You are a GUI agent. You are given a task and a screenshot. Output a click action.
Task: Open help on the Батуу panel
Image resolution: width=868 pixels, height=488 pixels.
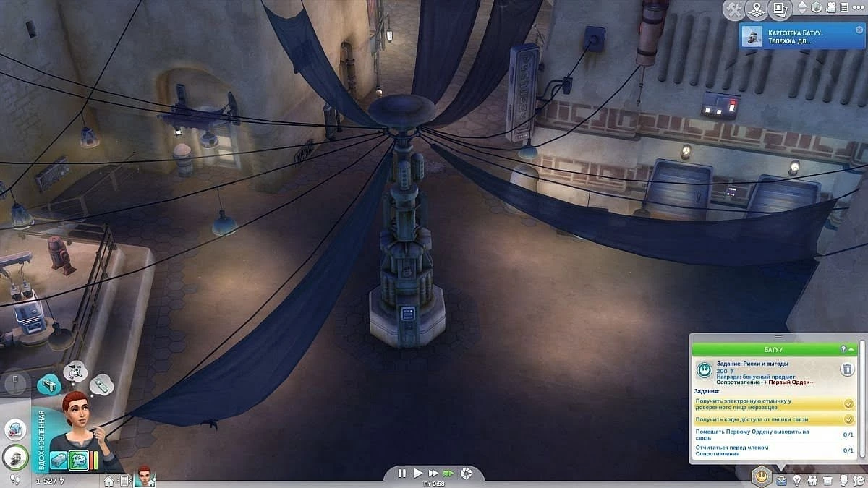(843, 349)
